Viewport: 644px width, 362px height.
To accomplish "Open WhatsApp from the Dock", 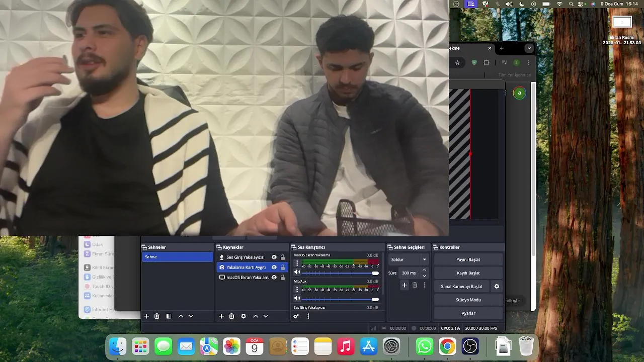I will point(424,346).
